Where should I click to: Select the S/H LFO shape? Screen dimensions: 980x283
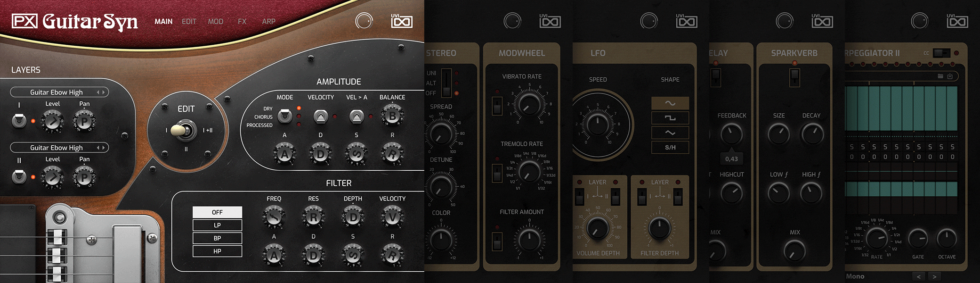click(670, 148)
